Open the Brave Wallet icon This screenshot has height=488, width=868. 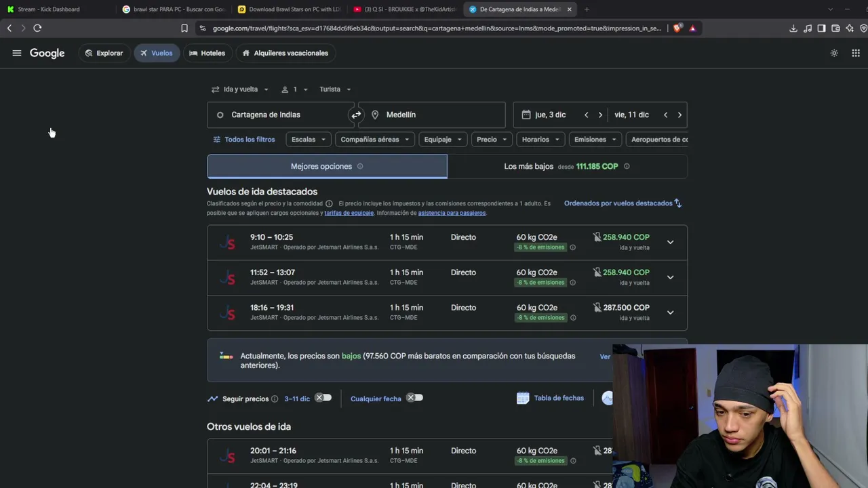[x=835, y=28]
